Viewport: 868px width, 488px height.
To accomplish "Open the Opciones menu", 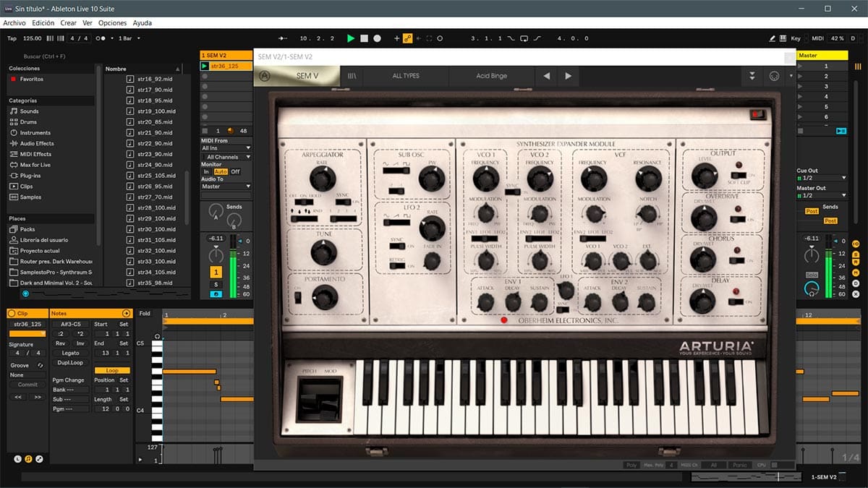I will (112, 23).
